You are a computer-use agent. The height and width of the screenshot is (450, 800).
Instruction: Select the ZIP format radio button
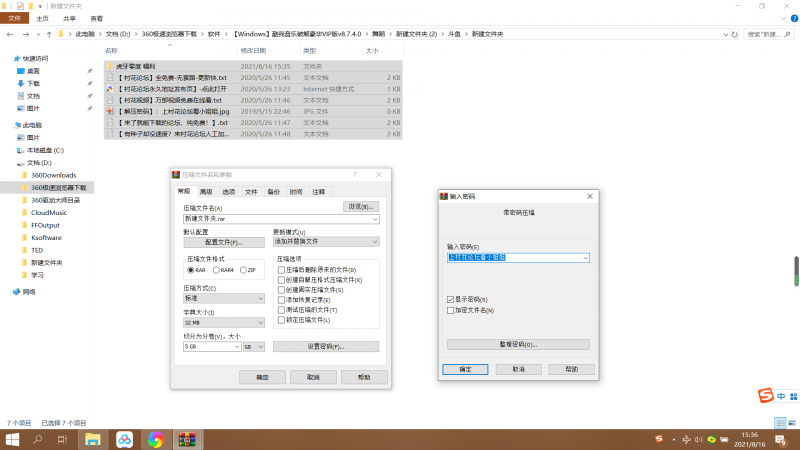pos(242,270)
